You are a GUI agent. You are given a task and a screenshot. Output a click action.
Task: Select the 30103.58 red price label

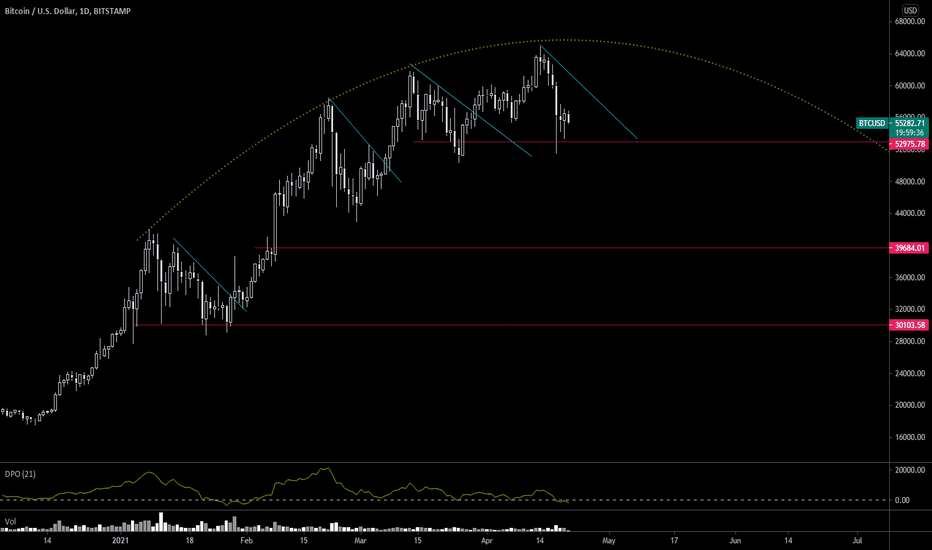pyautogui.click(x=909, y=325)
